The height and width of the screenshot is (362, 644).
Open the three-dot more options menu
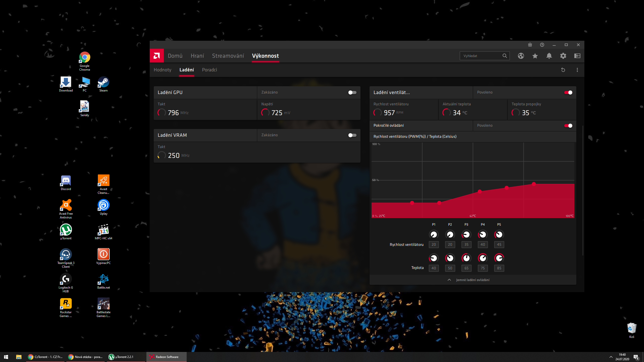pyautogui.click(x=577, y=70)
